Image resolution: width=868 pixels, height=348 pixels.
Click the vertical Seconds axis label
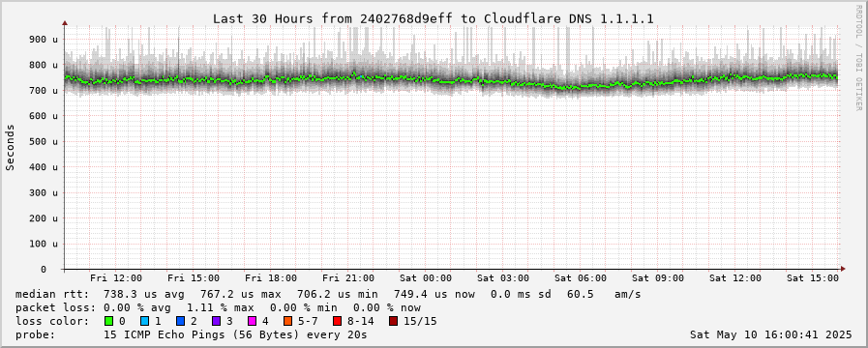[10, 147]
